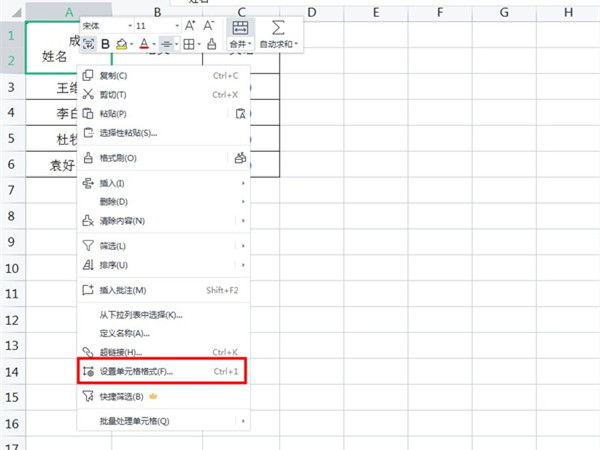Click the borders grid icon
The width and height of the screenshot is (600, 450).
tap(189, 44)
